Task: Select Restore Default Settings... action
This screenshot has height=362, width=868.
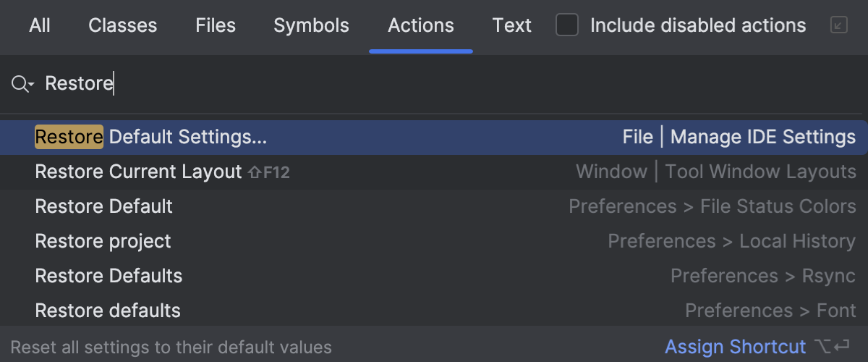Action: 151,137
